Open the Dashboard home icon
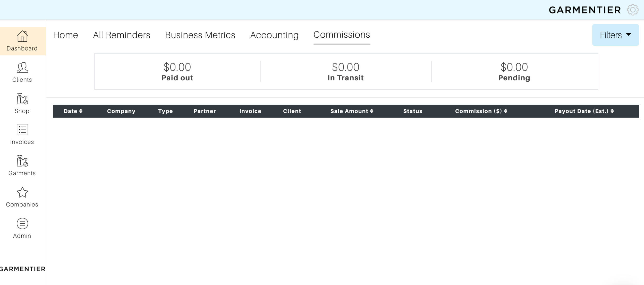644x285 pixels. click(22, 36)
